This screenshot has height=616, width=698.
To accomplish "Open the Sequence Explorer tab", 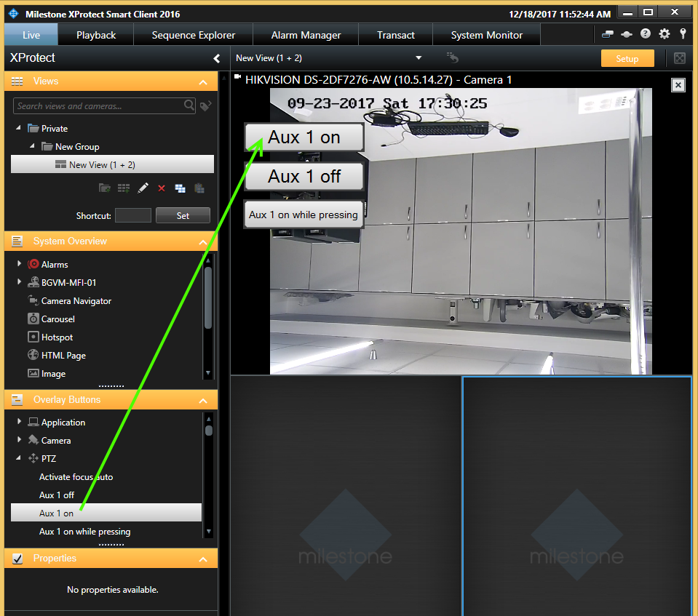I will pyautogui.click(x=193, y=35).
